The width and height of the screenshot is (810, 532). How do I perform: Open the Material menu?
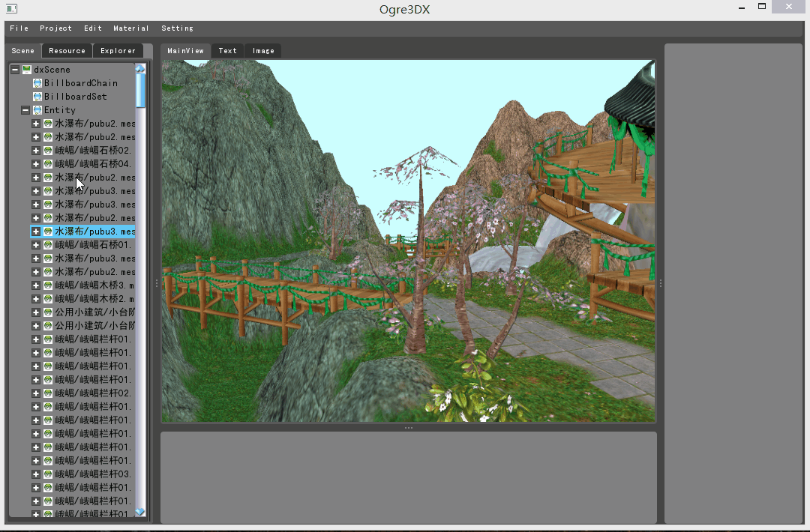131,28
